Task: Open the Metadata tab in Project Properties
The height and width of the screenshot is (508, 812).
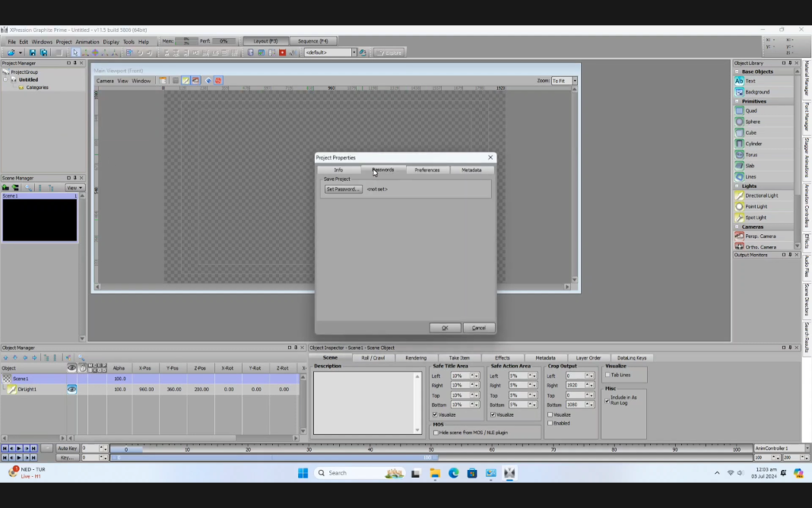Action: [x=471, y=170]
